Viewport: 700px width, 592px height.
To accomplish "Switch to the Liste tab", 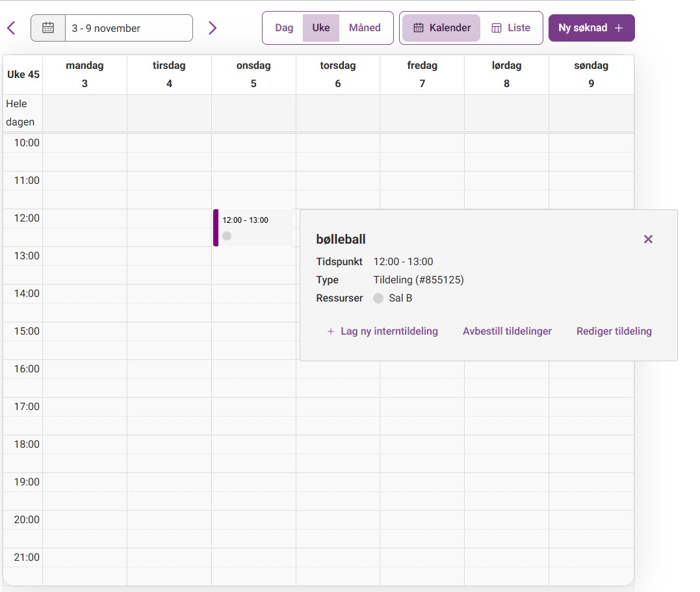I will [x=511, y=28].
